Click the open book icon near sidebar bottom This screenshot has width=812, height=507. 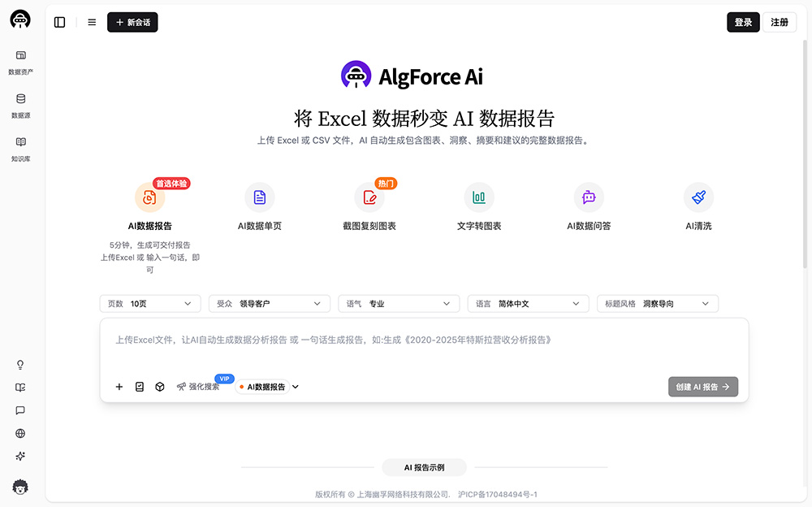pos(20,388)
